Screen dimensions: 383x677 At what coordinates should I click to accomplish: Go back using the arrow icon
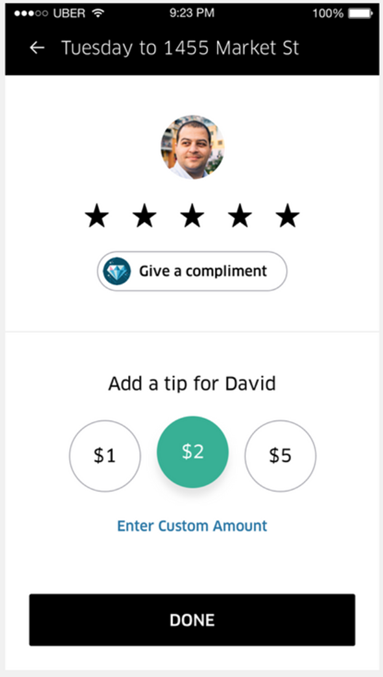(37, 48)
